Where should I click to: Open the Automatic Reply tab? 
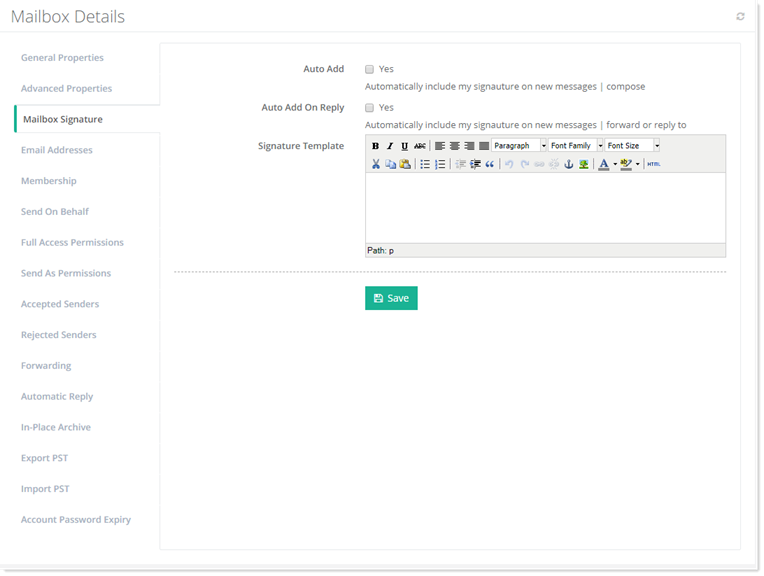(57, 397)
